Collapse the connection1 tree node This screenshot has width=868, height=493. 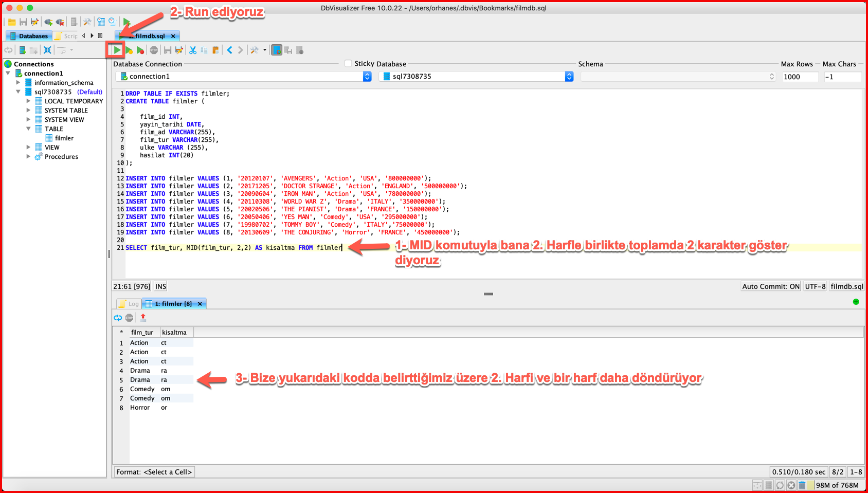click(8, 74)
